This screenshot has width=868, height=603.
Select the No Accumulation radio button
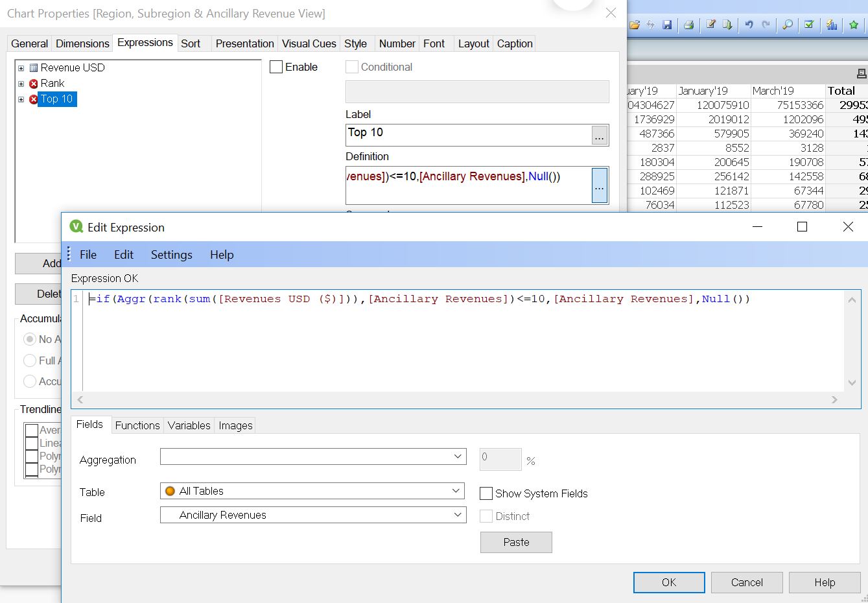tap(30, 339)
